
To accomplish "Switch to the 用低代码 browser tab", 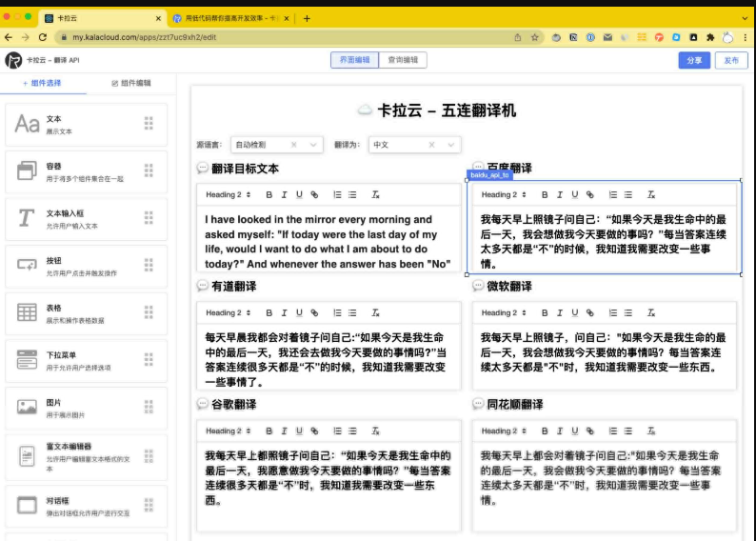I will click(230, 18).
